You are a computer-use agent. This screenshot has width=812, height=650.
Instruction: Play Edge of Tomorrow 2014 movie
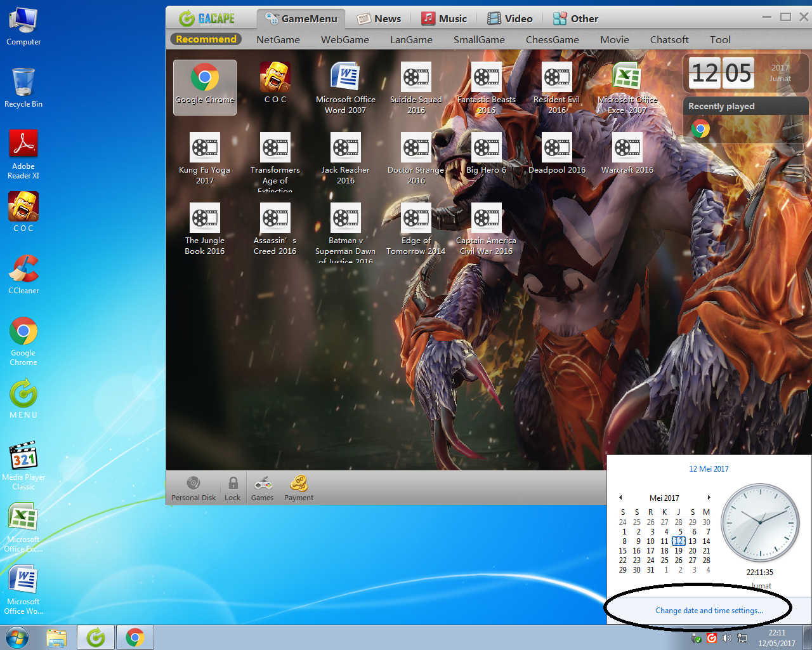[x=416, y=229]
